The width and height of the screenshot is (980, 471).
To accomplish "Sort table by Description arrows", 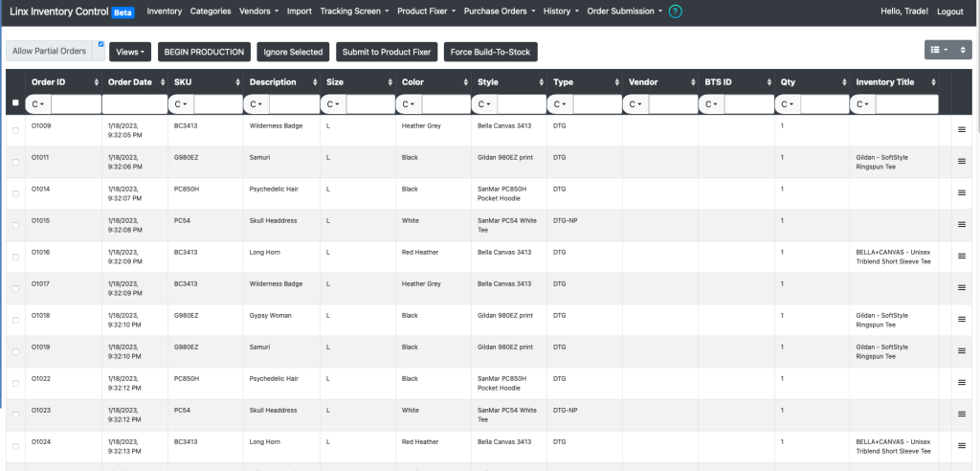I will point(313,82).
